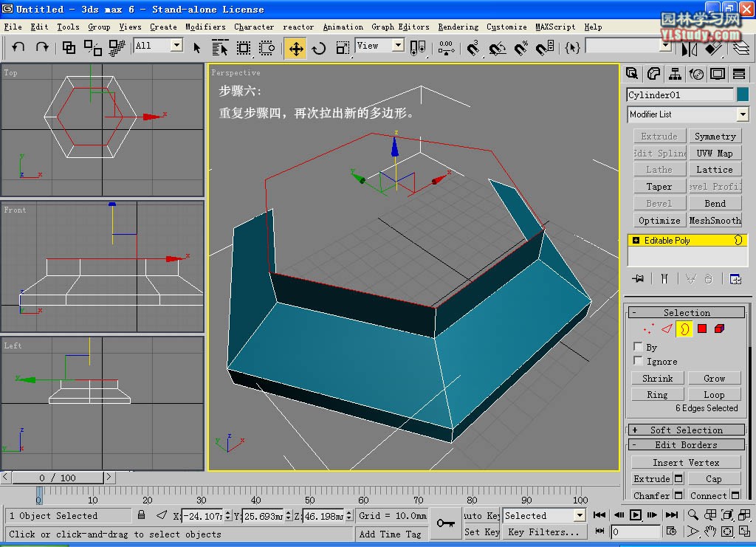756x547 pixels.
Task: Open the Named Selection Sets editor icon
Action: 572,48
